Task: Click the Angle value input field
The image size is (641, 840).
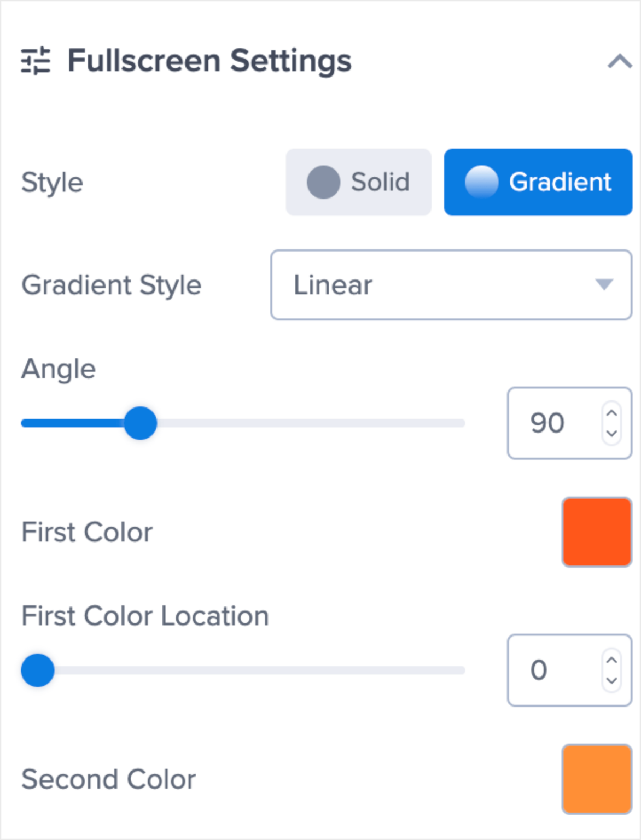Action: pos(550,423)
